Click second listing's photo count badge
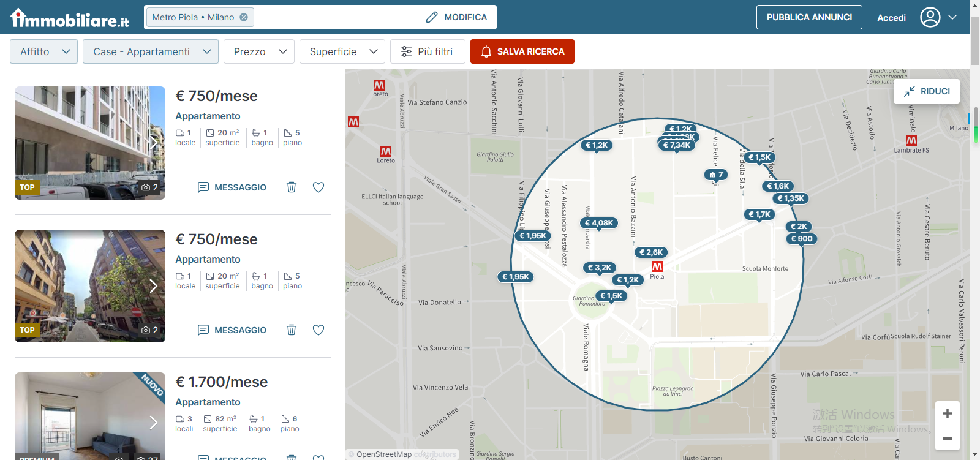The image size is (980, 460). pos(150,330)
